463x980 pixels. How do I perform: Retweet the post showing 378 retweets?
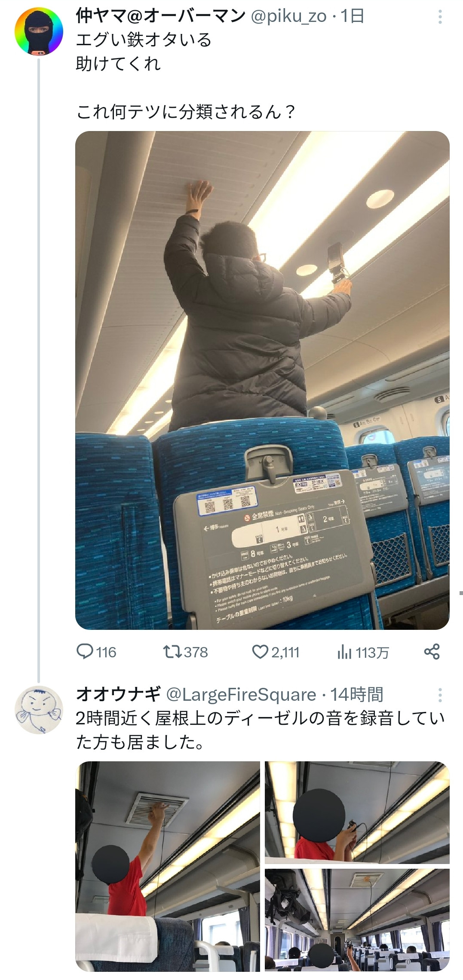[186, 652]
